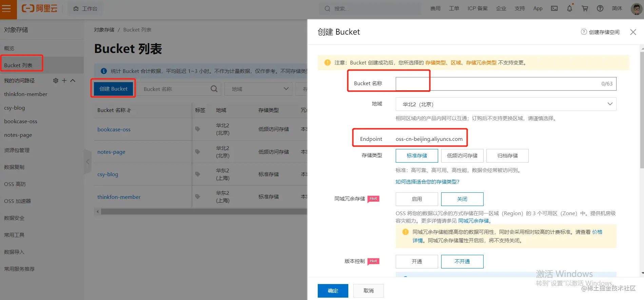Open thinkfon-member bucket in the table
The width and height of the screenshot is (644, 300).
pos(119,197)
